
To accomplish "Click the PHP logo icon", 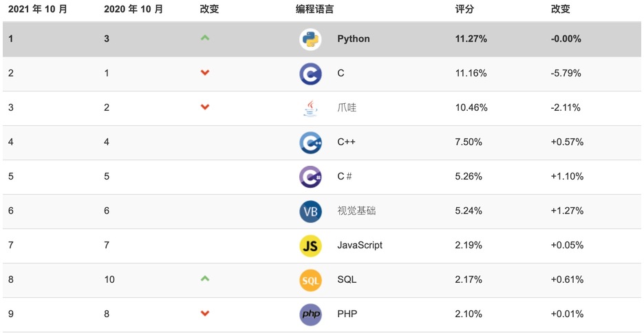I will tap(310, 314).
